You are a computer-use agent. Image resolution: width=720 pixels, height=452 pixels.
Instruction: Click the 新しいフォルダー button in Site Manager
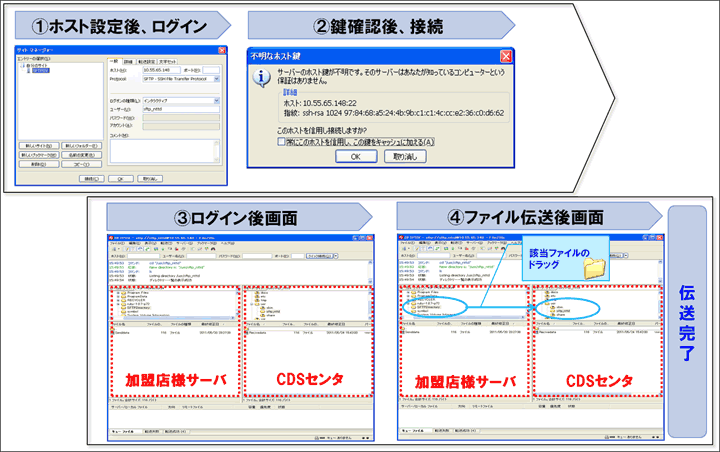pos(83,146)
